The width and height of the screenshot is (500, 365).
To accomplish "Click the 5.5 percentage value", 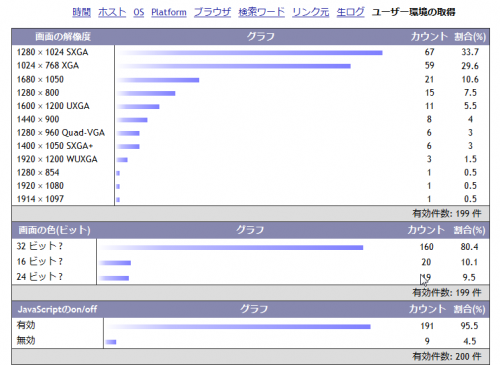I will (470, 106).
